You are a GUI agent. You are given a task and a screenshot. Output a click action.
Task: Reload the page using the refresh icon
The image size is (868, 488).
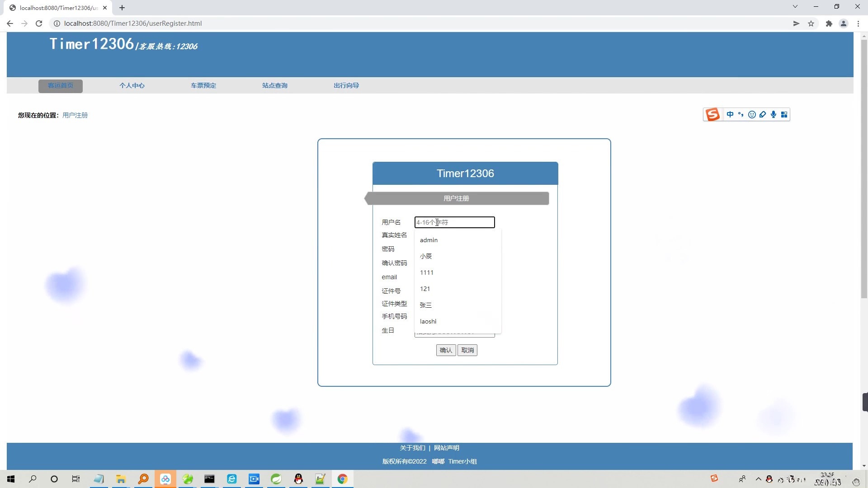pyautogui.click(x=39, y=23)
